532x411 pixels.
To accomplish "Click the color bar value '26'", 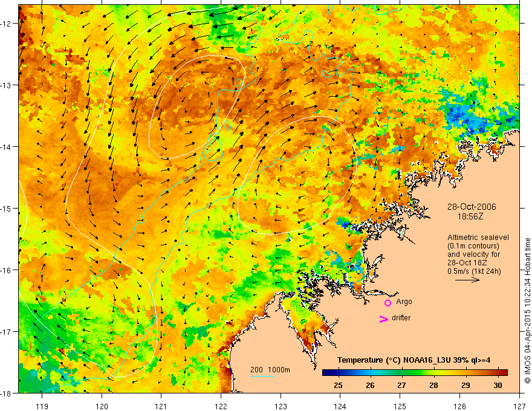I will click(x=370, y=385).
